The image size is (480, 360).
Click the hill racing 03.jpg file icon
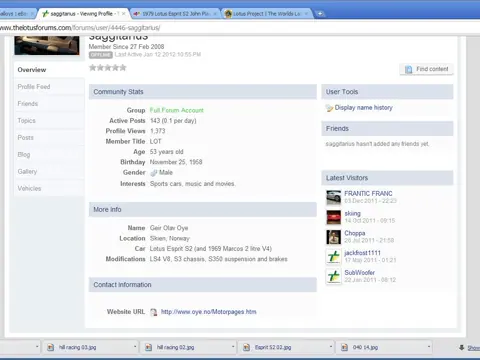50,347
